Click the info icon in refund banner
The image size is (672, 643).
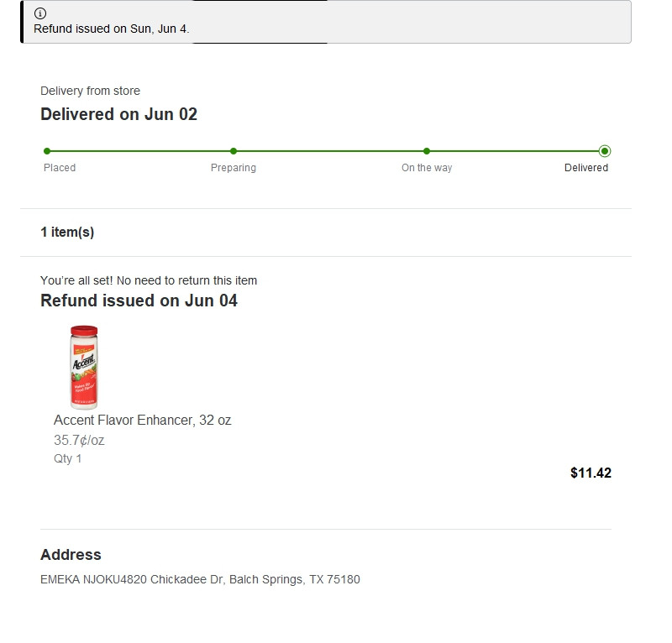[40, 13]
